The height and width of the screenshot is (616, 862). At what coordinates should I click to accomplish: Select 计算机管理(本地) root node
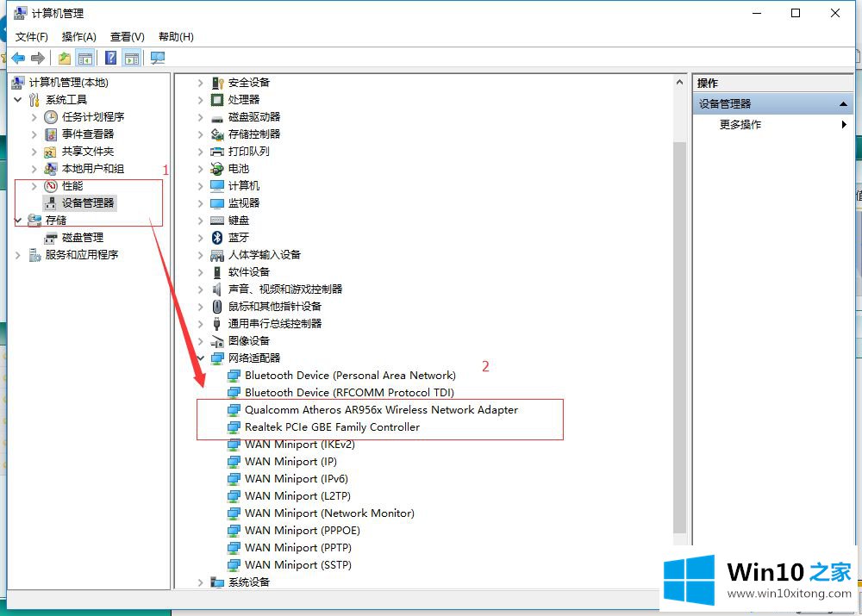69,83
